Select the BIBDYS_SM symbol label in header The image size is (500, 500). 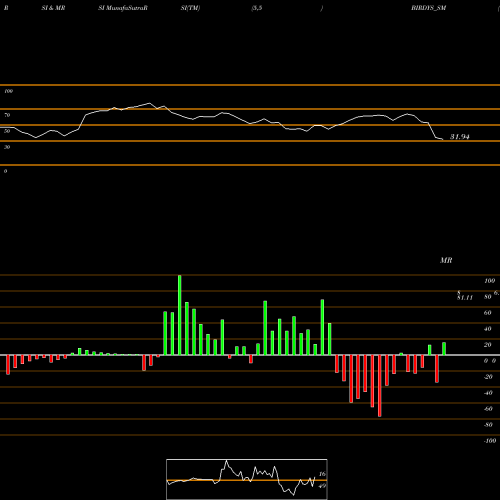tap(428, 8)
